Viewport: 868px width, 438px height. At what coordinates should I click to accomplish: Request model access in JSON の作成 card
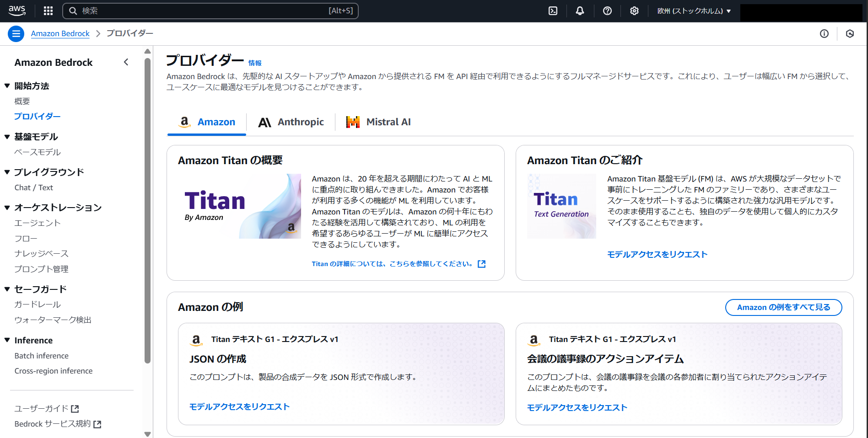[239, 407]
